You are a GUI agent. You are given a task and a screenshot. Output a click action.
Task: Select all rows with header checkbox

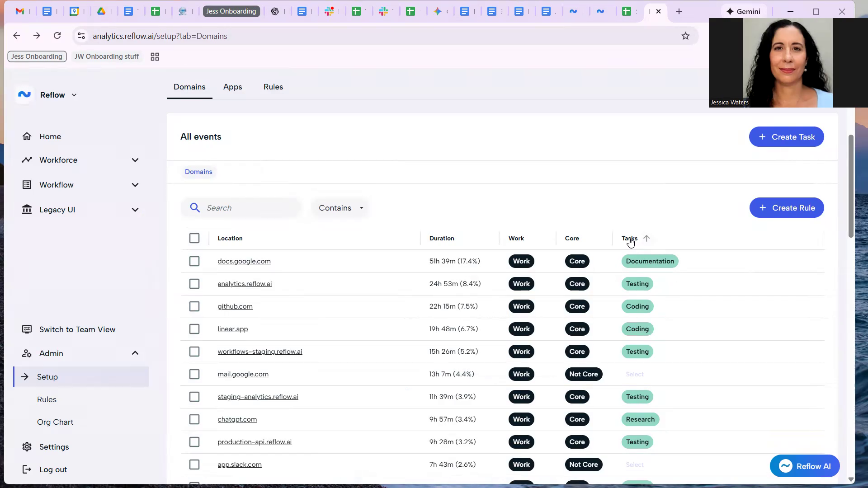[194, 238]
